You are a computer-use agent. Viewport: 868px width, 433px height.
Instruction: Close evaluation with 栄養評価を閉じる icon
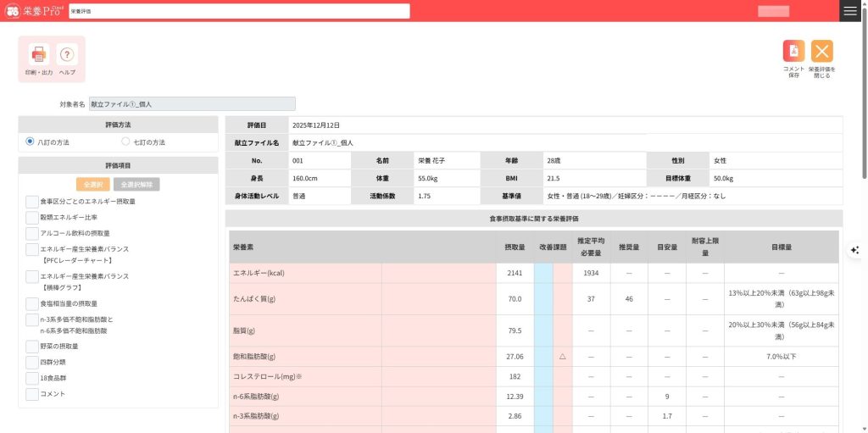pyautogui.click(x=821, y=52)
